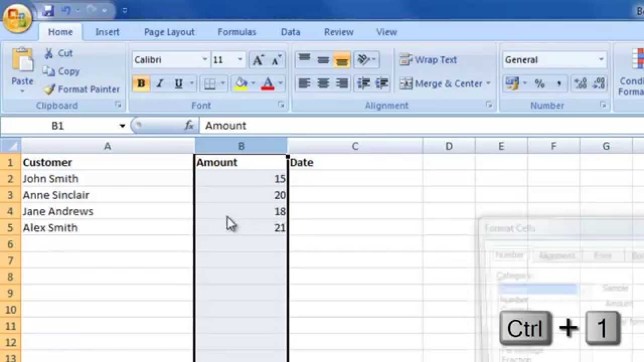Go to the View tab
644x362 pixels.
click(x=386, y=32)
